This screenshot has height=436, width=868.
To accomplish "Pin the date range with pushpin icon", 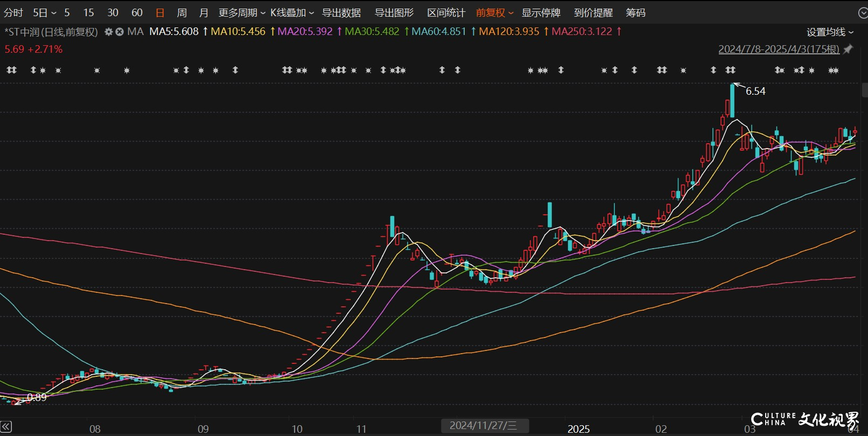I will coord(848,49).
